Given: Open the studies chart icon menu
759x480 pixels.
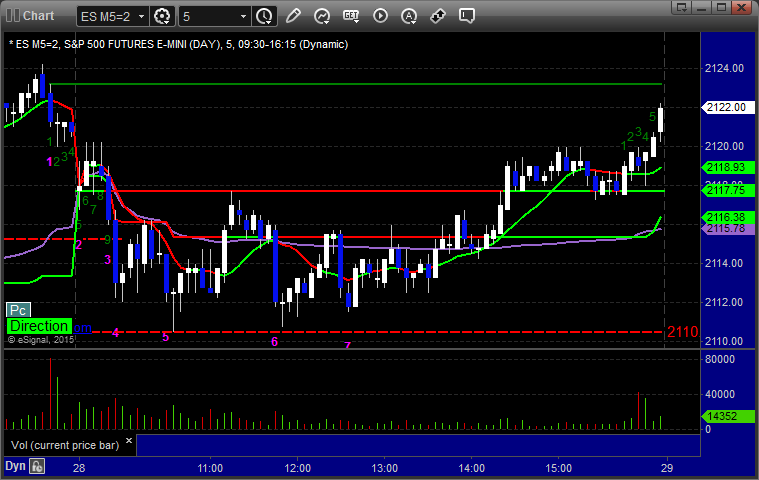Looking at the screenshot, I should tap(322, 16).
